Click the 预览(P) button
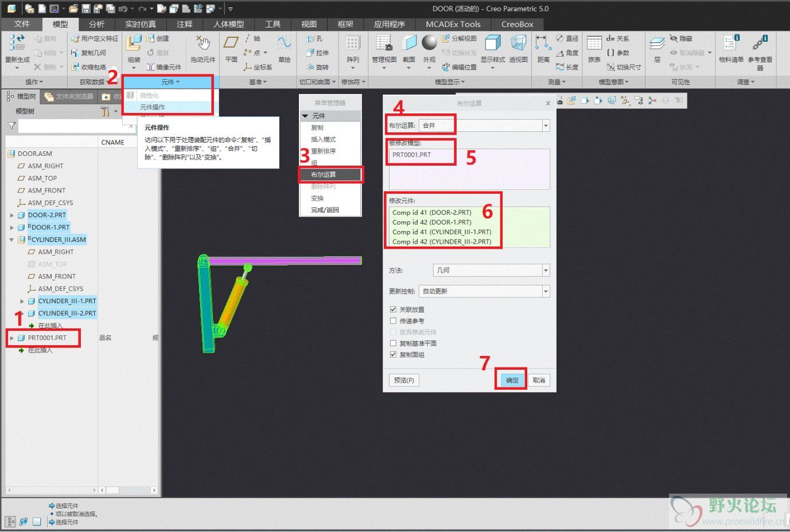790x532 pixels. tap(404, 381)
